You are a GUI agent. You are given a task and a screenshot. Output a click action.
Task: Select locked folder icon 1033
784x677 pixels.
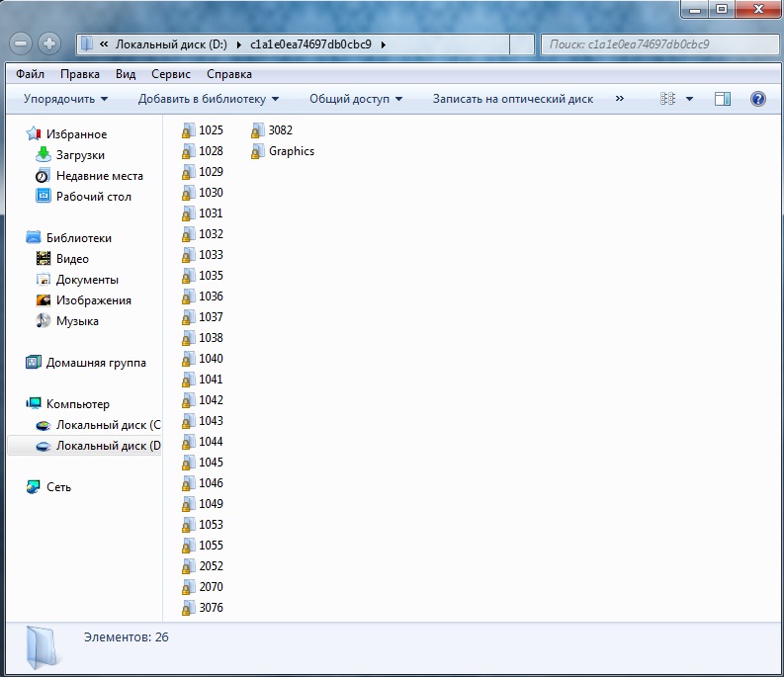click(x=188, y=255)
